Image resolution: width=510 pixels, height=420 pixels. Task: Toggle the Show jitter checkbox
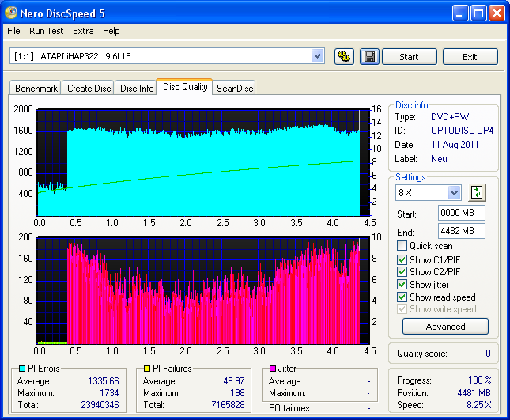coord(402,284)
